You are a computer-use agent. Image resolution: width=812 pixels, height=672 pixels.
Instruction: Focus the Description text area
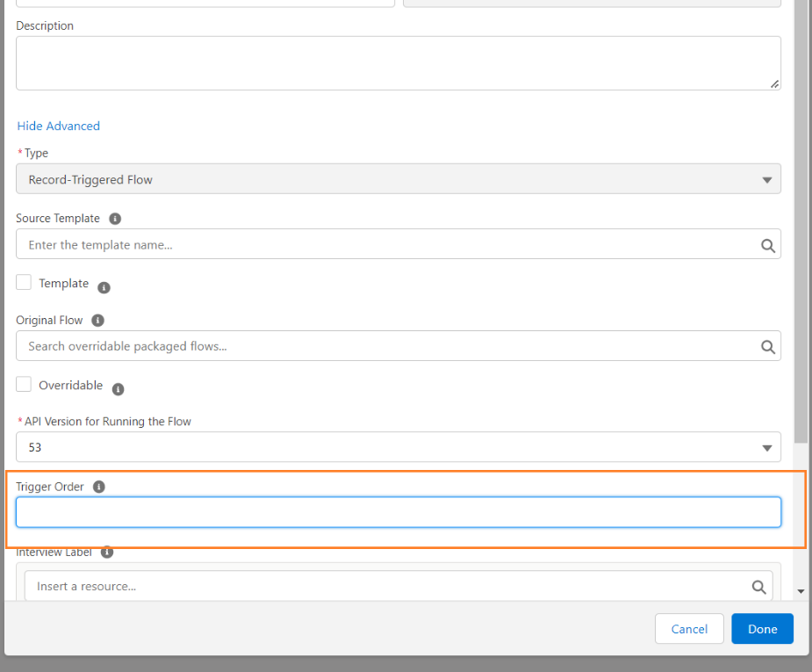(x=399, y=63)
